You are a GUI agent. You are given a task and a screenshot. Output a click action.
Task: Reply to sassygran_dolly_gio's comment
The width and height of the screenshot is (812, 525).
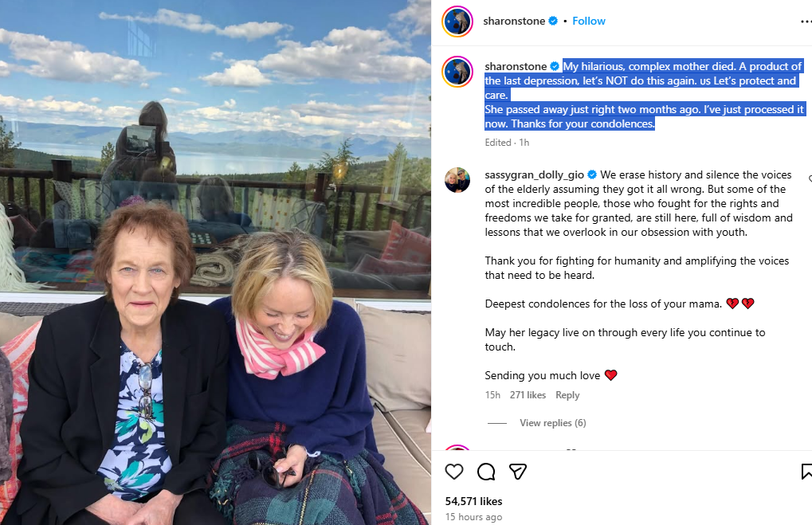tap(567, 395)
